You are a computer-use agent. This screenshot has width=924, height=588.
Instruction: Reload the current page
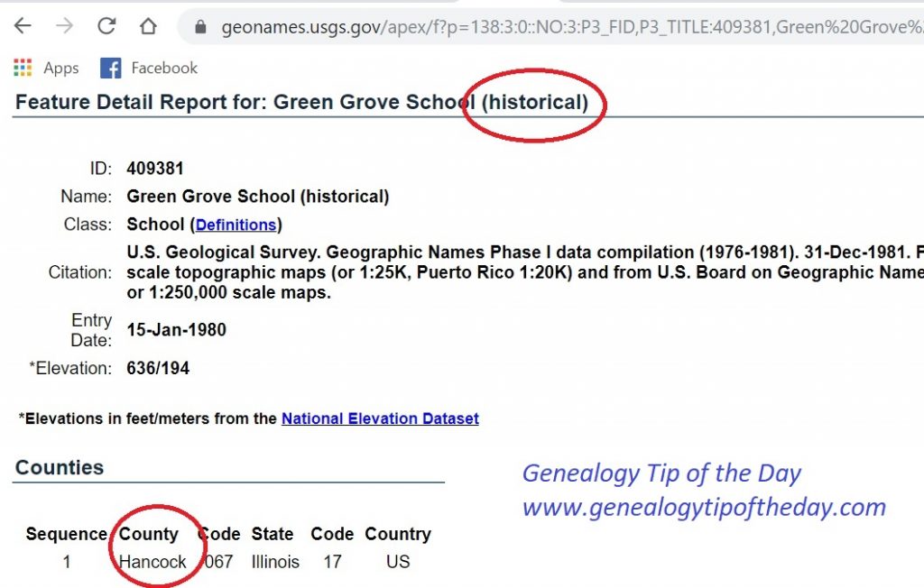click(x=106, y=26)
